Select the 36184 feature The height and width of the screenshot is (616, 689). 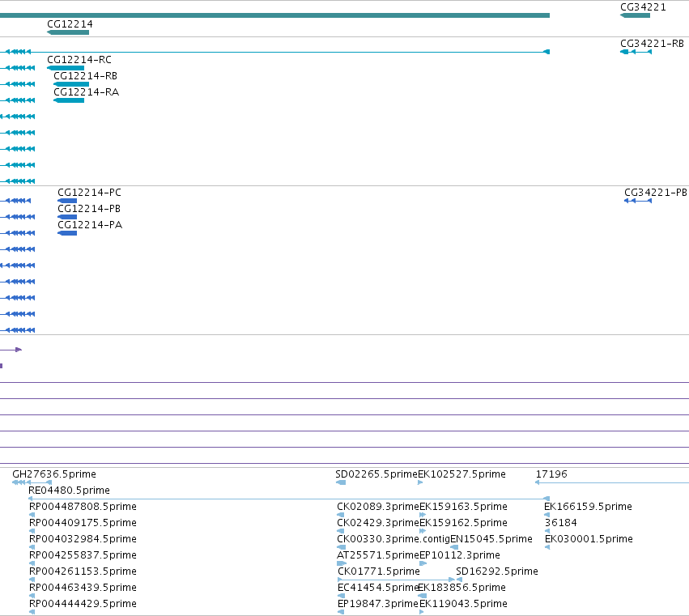[547, 531]
